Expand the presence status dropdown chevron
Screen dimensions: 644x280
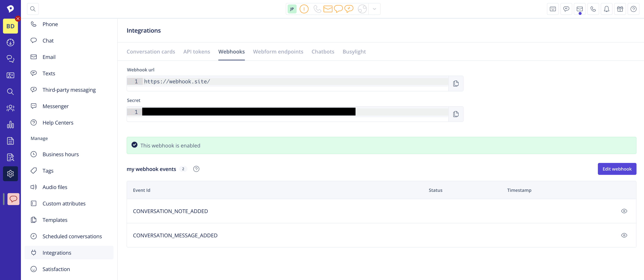pos(374,9)
